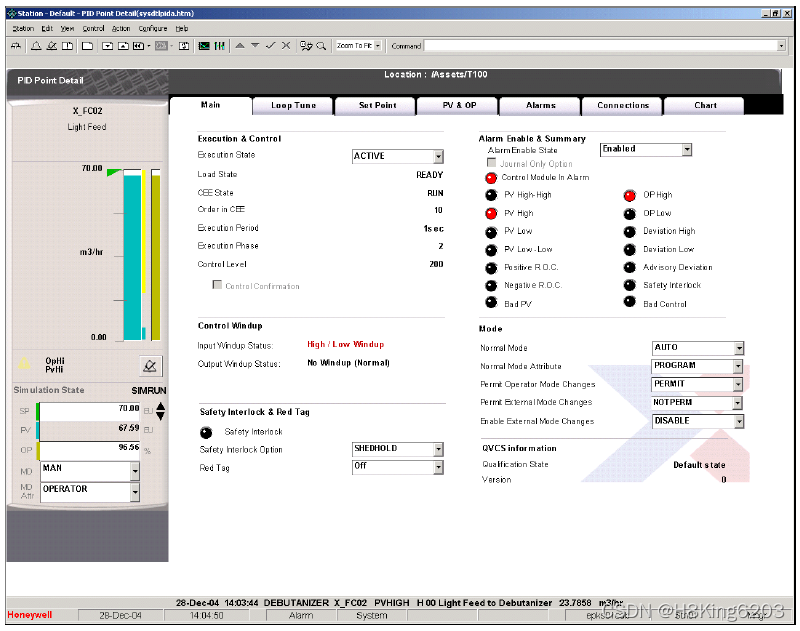Click the PV High-High alarm indicator

coord(491,195)
